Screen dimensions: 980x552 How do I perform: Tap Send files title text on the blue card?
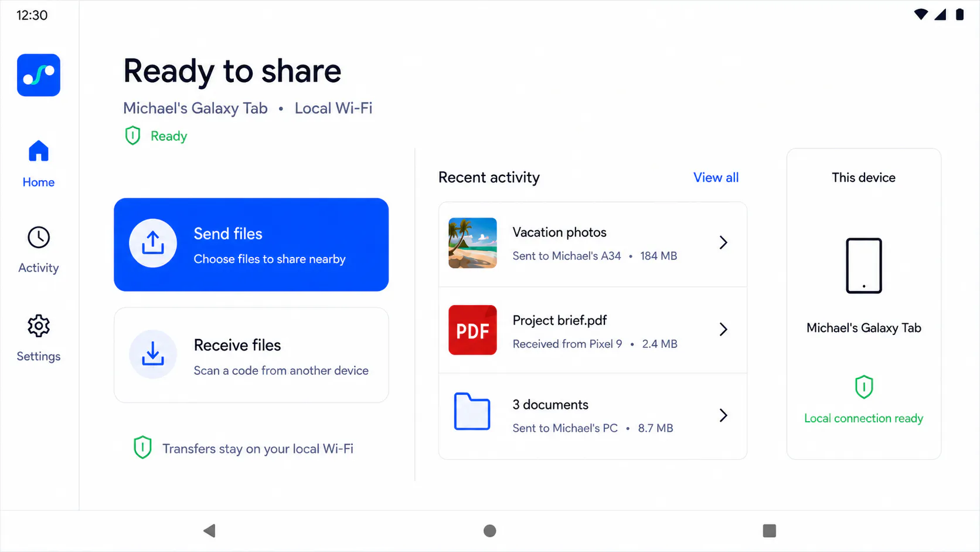coord(228,233)
